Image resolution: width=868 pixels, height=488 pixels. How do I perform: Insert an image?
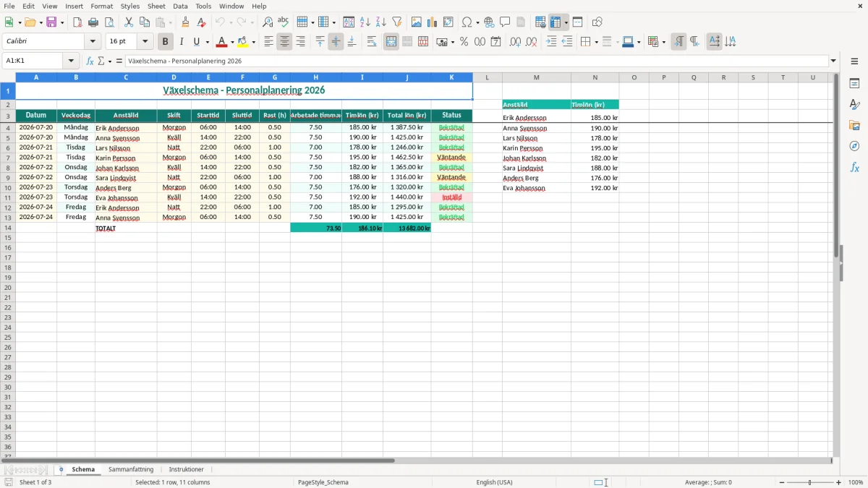(417, 22)
